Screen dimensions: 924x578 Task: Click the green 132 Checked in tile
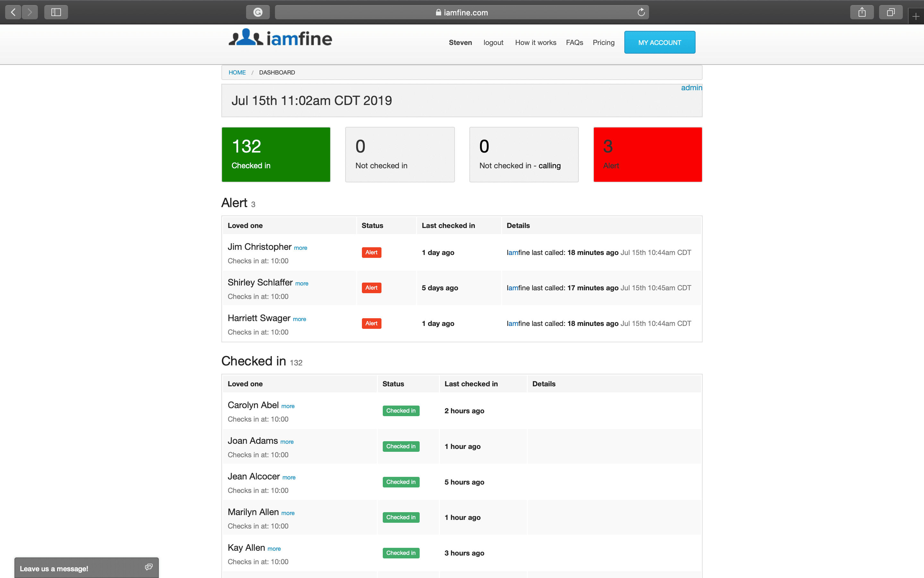coord(276,154)
